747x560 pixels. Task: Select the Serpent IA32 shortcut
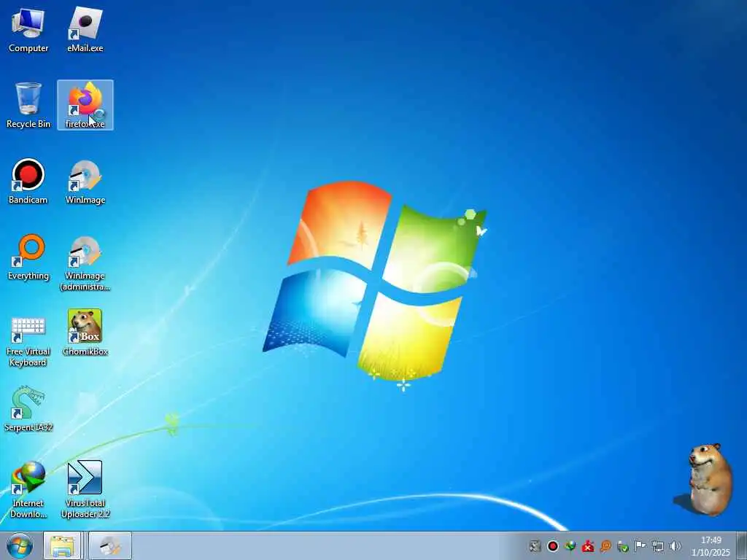pos(28,409)
